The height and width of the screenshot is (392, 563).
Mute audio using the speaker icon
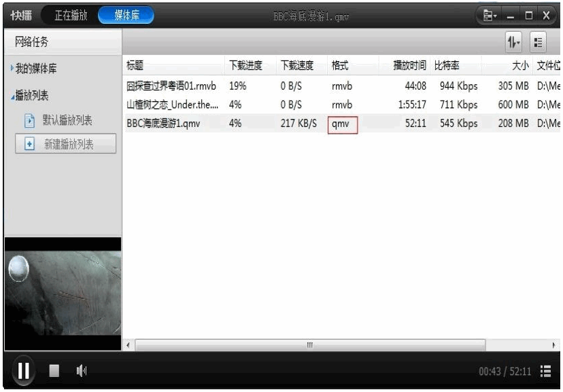pos(82,371)
